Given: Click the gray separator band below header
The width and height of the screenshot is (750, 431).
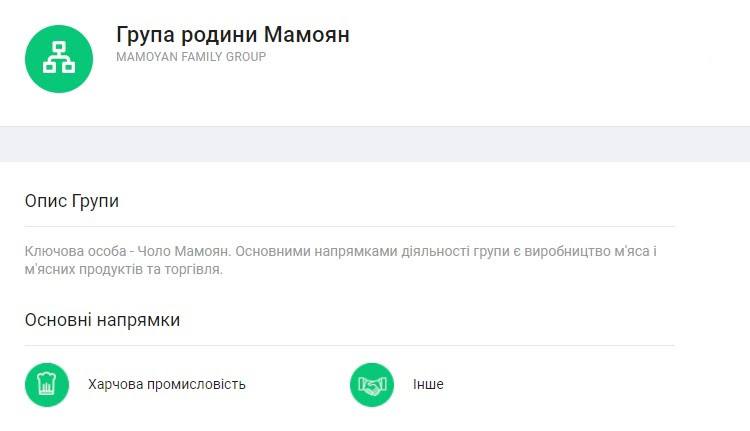Looking at the screenshot, I should pyautogui.click(x=375, y=144).
